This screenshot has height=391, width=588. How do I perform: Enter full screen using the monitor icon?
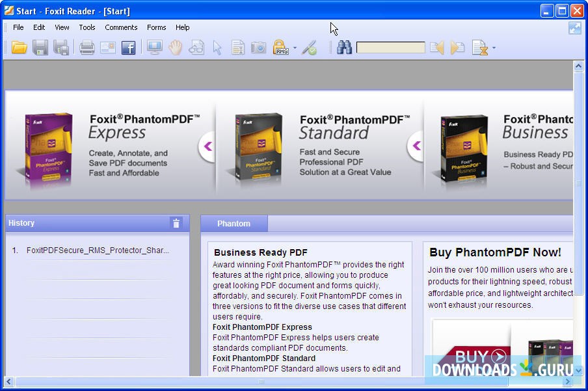click(153, 47)
